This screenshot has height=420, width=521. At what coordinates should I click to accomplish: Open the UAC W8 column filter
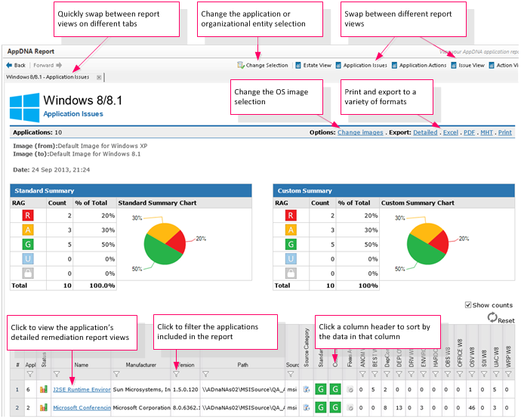pyautogui.click(x=496, y=374)
